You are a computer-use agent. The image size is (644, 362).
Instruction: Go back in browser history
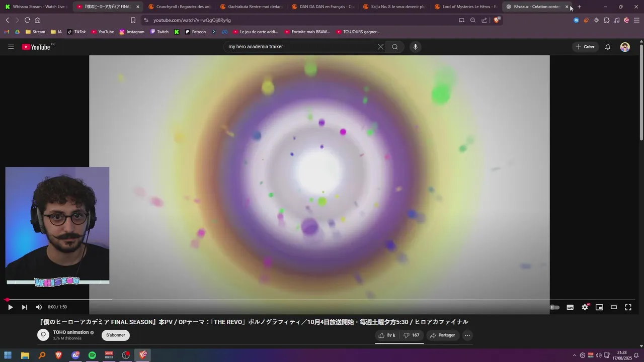click(x=7, y=20)
